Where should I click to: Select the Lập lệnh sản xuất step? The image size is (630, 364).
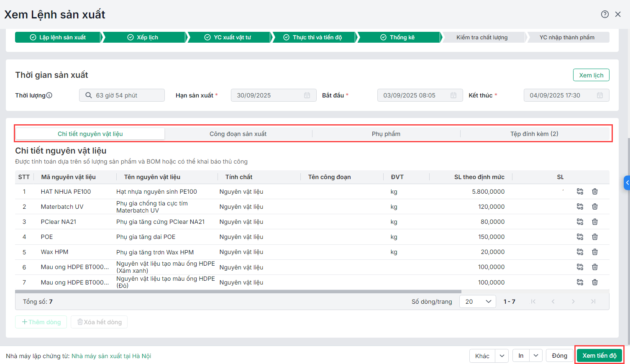tap(58, 37)
